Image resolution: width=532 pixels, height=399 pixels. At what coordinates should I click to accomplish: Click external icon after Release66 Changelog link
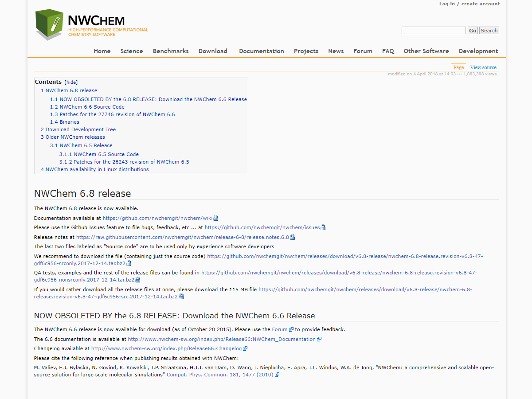point(245,349)
